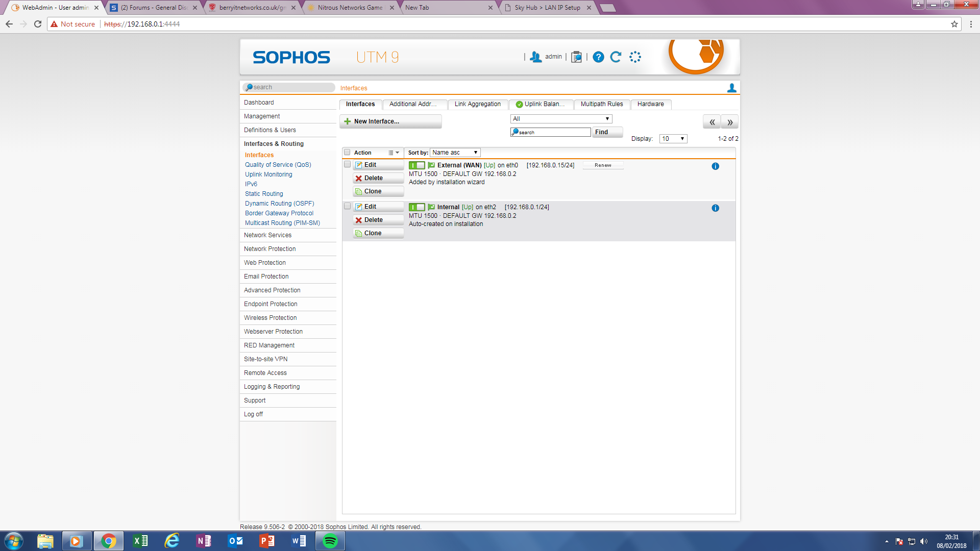
Task: Open File Explorer from taskbar
Action: click(x=45, y=541)
